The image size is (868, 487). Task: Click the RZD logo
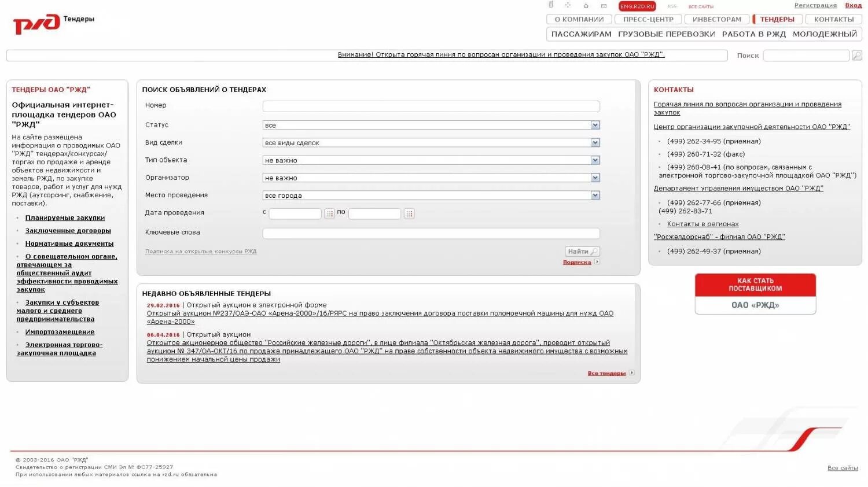coord(36,24)
